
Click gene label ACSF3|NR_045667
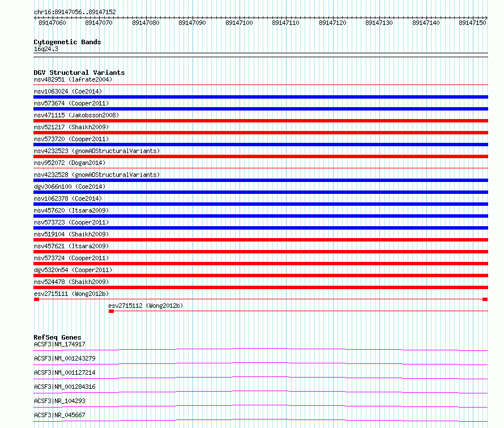tap(59, 415)
